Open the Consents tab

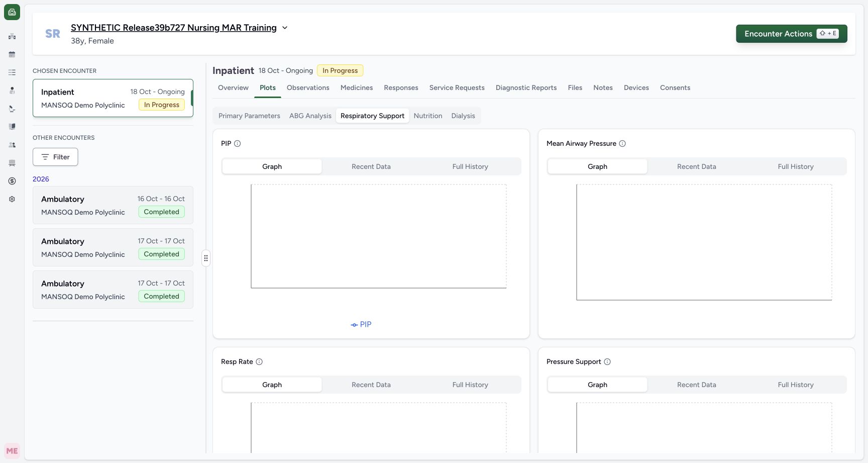[x=675, y=87]
